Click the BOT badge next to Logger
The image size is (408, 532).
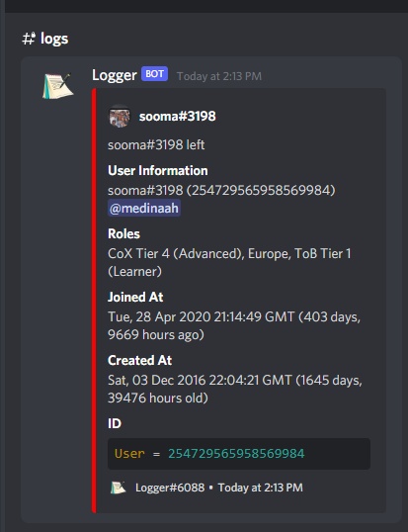coord(154,74)
